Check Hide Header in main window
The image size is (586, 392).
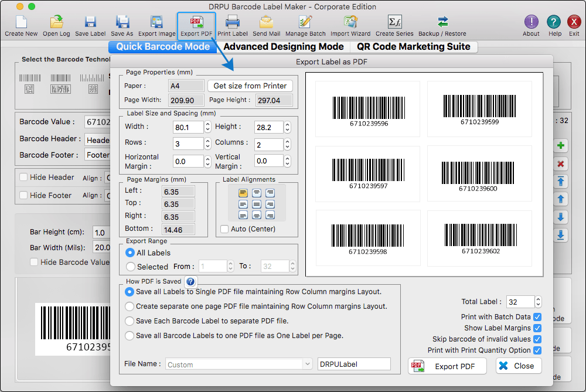(23, 177)
